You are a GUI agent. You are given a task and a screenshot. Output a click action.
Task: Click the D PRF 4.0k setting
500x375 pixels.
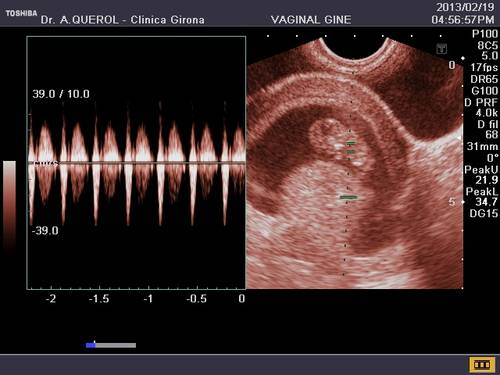(481, 108)
